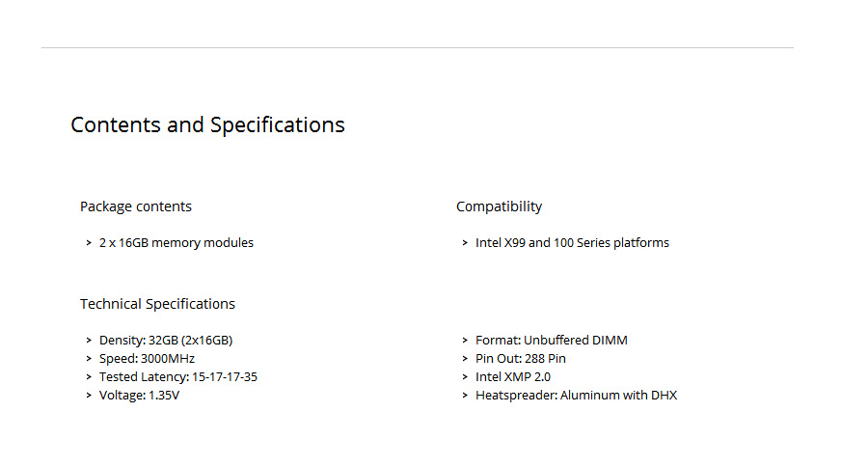Click the arrow bullet before "Density: 32GB"
Screen dimensions: 868x467
click(89, 341)
